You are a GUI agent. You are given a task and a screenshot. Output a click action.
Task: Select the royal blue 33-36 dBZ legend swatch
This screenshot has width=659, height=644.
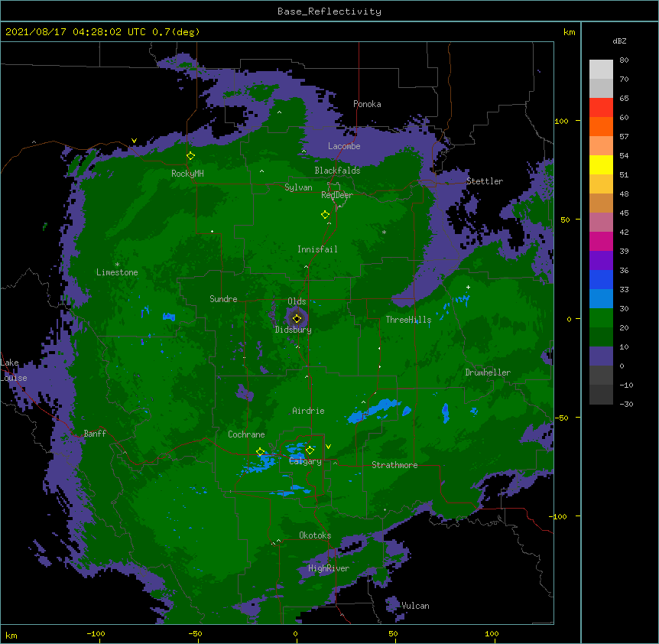pyautogui.click(x=601, y=279)
